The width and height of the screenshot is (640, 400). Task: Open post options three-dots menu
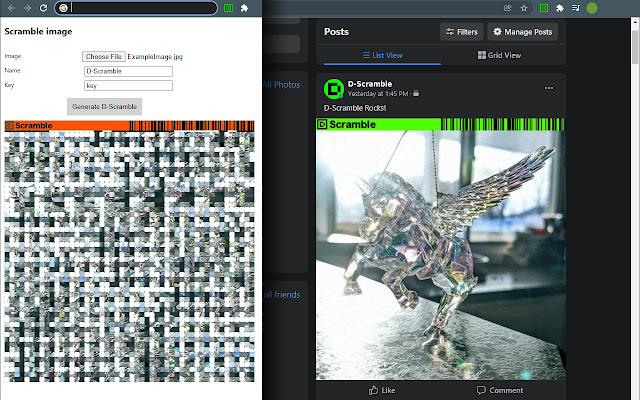pos(549,88)
